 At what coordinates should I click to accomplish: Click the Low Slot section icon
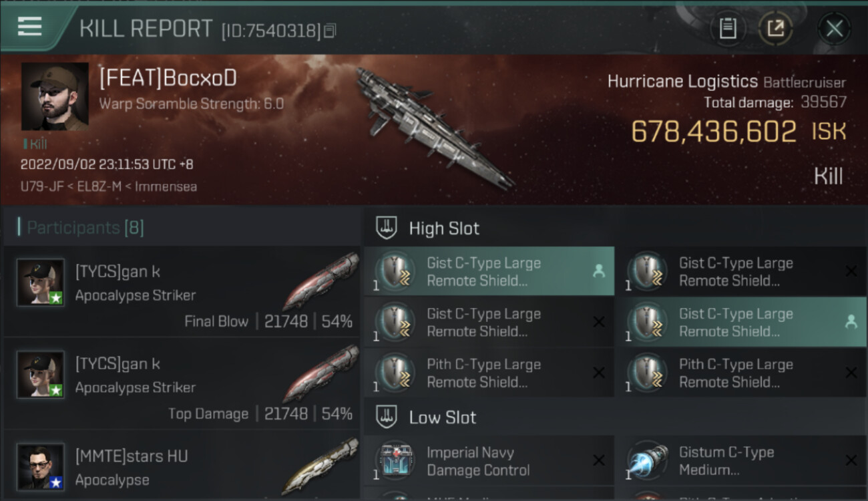point(387,417)
